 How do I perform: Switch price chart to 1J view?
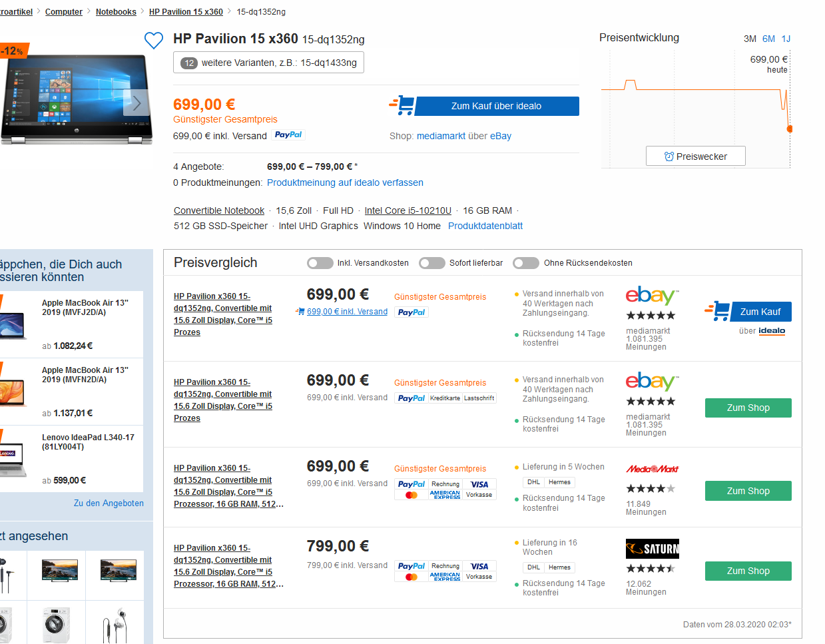[x=786, y=39]
